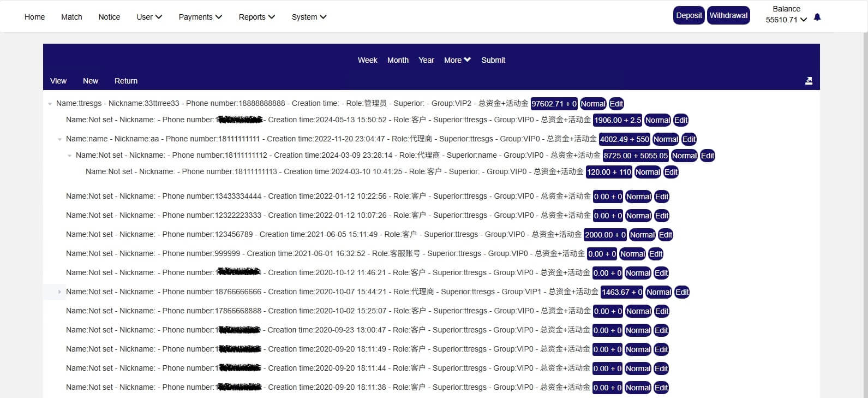
Task: Toggle Normal status for phone 18111111111
Action: pyautogui.click(x=666, y=139)
